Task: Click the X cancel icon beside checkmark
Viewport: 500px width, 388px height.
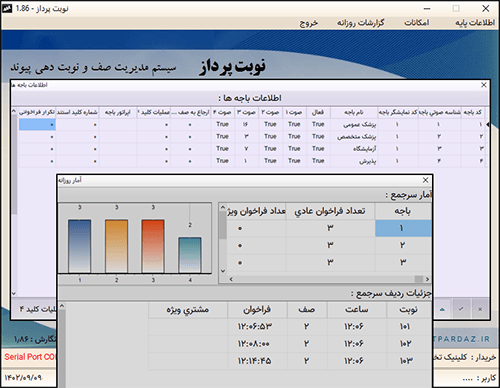Action: [x=480, y=309]
